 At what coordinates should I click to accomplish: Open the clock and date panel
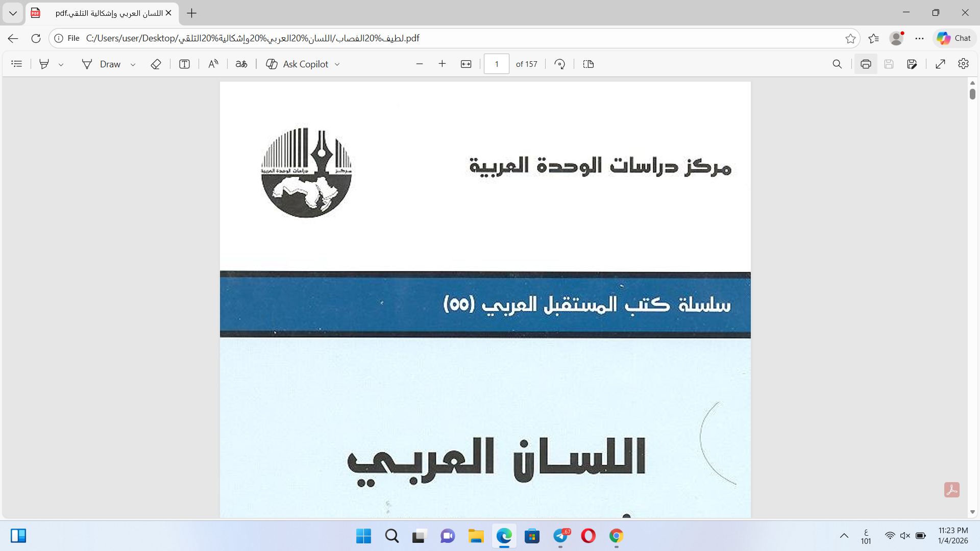953,536
